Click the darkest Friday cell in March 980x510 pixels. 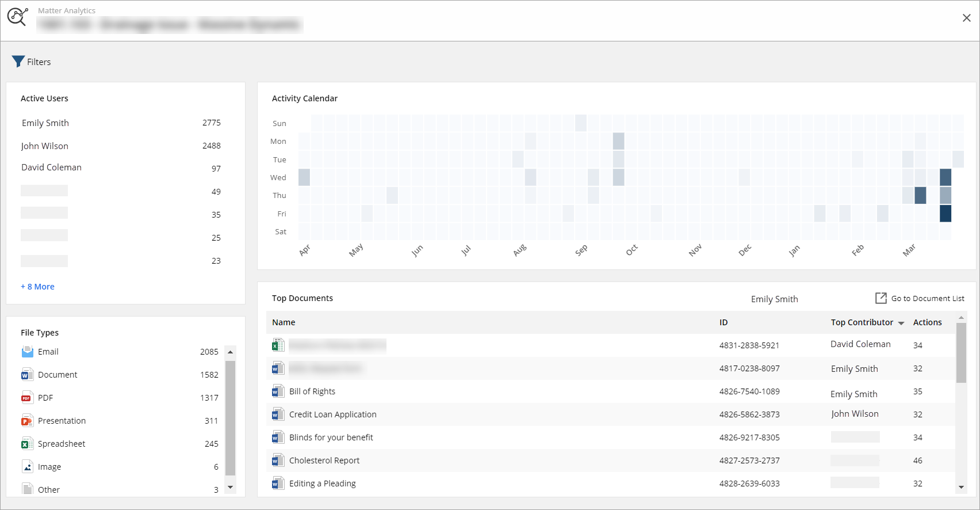click(945, 214)
